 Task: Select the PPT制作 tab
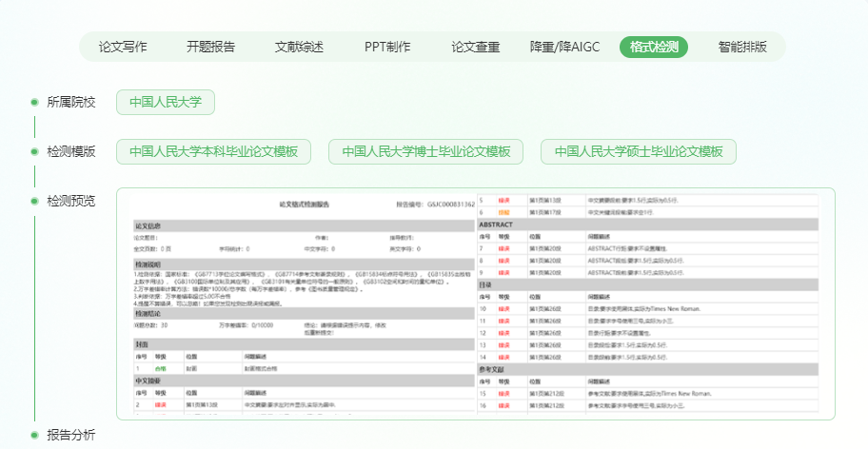(387, 47)
